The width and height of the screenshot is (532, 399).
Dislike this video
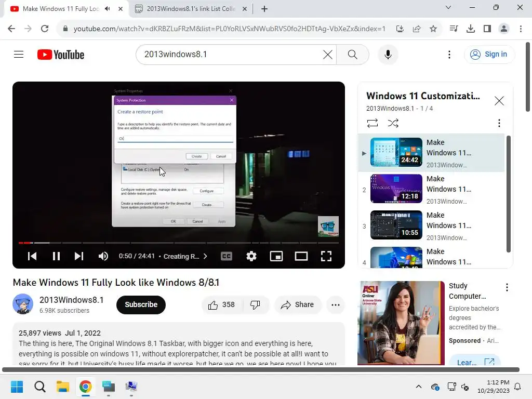(256, 304)
